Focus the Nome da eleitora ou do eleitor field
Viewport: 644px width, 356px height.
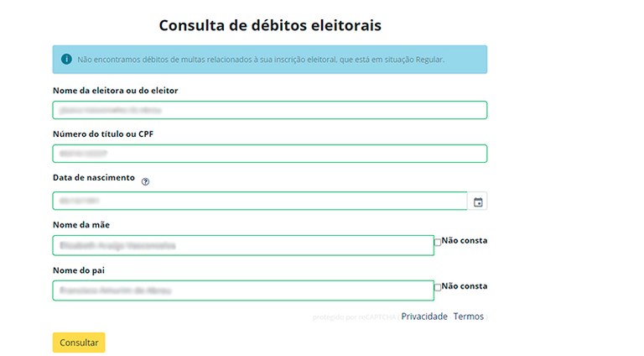click(269, 110)
